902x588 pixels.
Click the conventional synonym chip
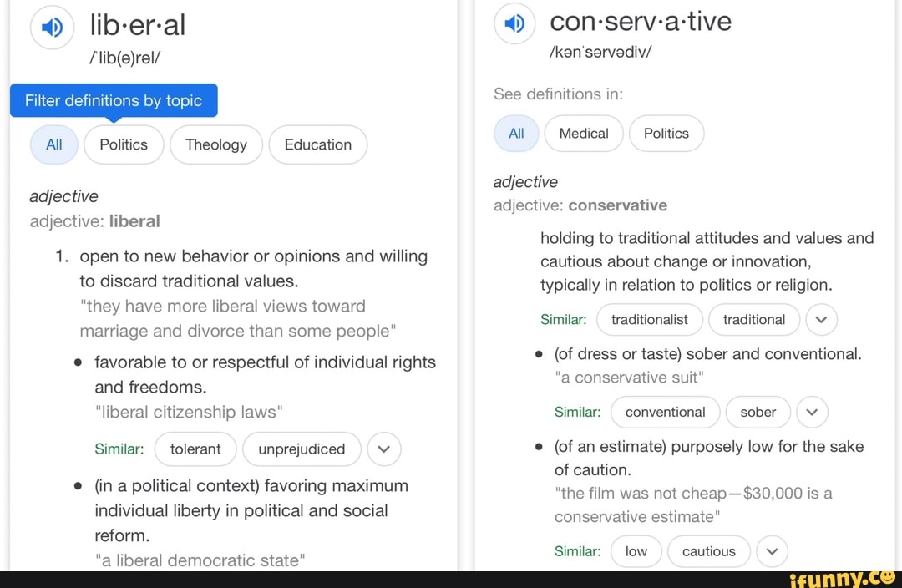665,412
